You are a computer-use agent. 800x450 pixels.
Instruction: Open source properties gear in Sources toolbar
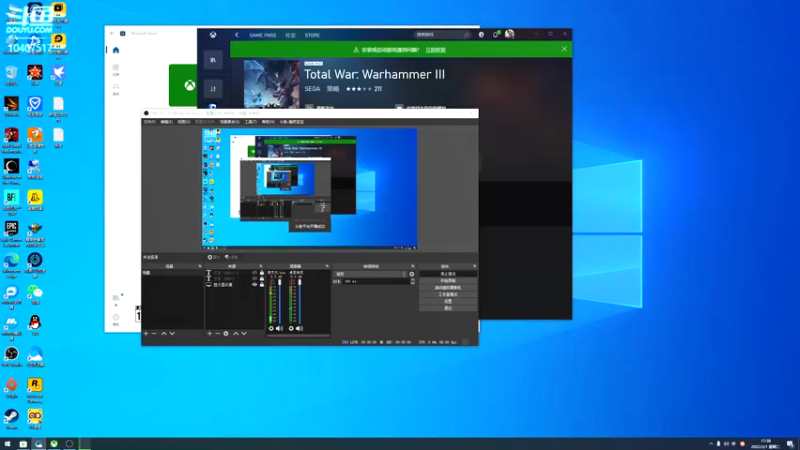tap(226, 333)
